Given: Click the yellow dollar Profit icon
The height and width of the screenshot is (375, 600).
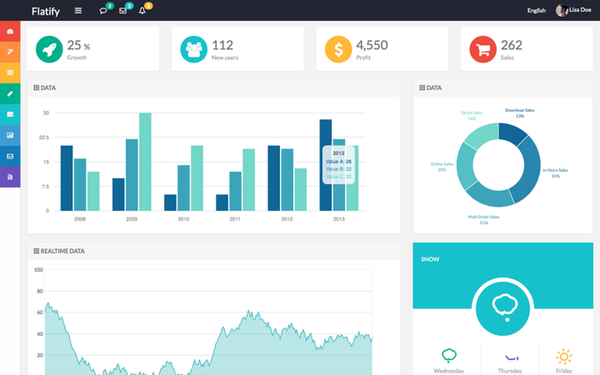Looking at the screenshot, I should coord(338,49).
